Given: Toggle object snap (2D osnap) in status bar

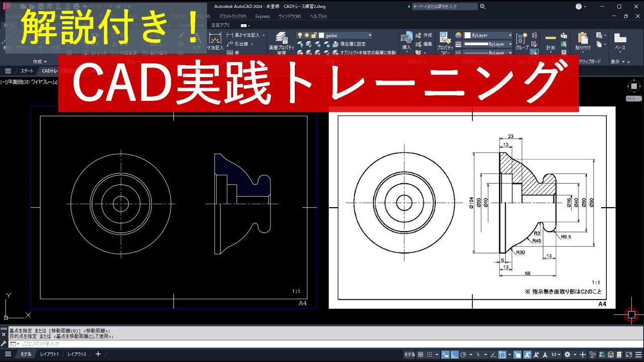Looking at the screenshot, I should click(x=502, y=354).
